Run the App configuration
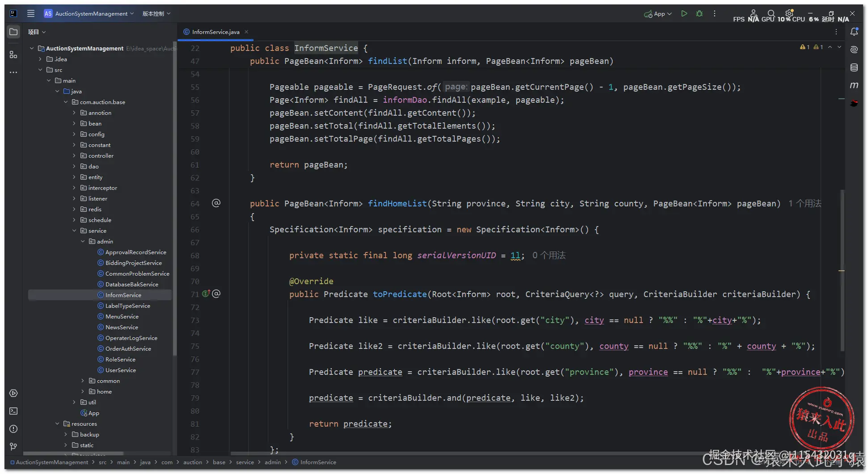The height and width of the screenshot is (474, 868). 684,13
